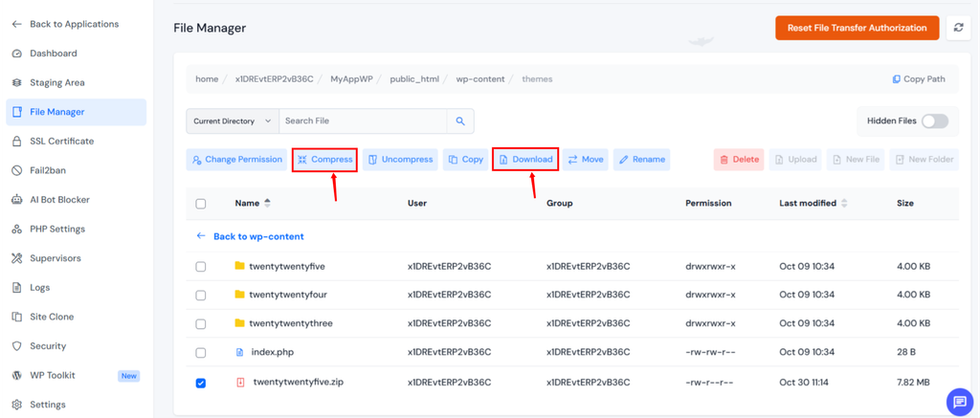Image resolution: width=980 pixels, height=418 pixels.
Task: Click the search magnifier icon
Action: pyautogui.click(x=460, y=121)
